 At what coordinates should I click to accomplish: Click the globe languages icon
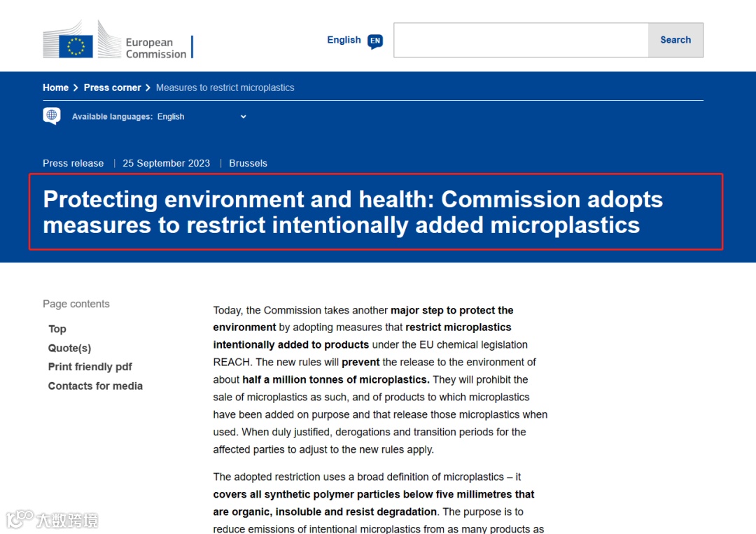(x=52, y=115)
